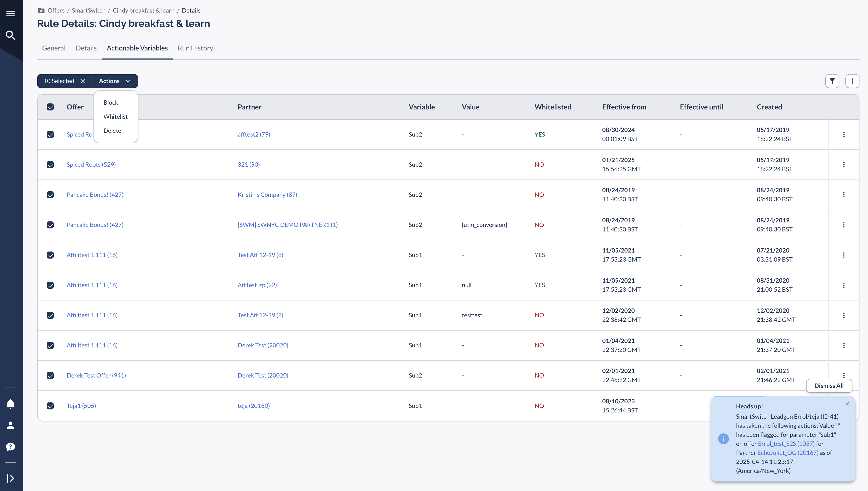Uncheck Pancake Bonus Kristin's Company checkbox

tap(50, 195)
